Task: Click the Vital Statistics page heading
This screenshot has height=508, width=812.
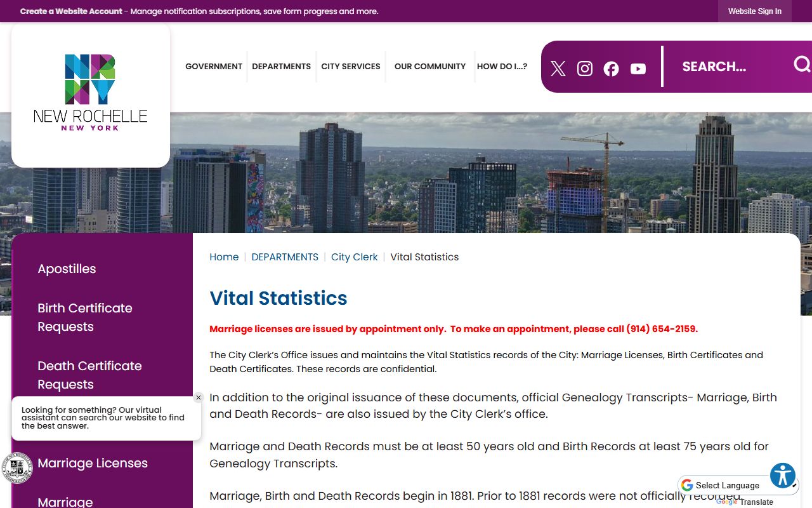Action: point(278,298)
